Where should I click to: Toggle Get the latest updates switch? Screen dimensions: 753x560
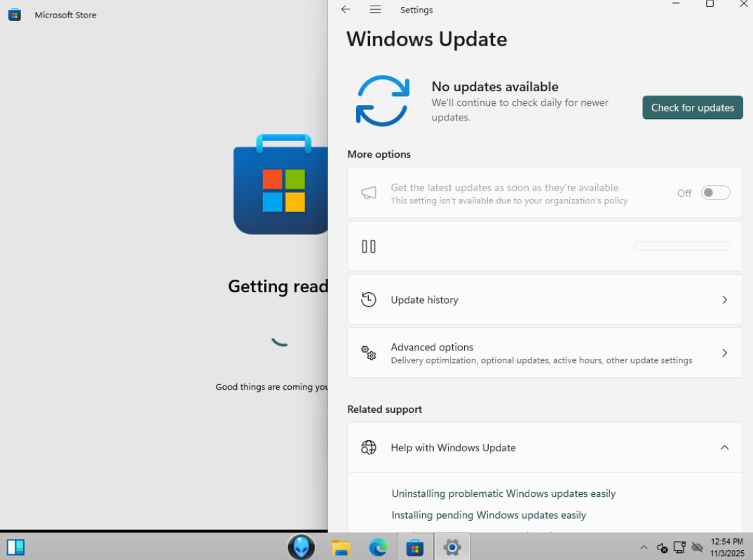click(715, 193)
